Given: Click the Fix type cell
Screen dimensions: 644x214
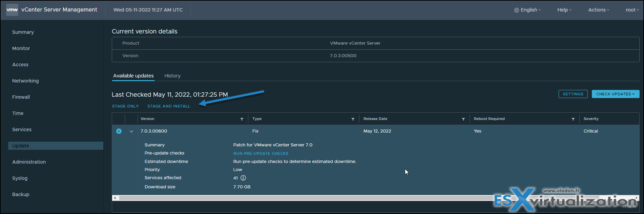Looking at the screenshot, I should (x=255, y=131).
